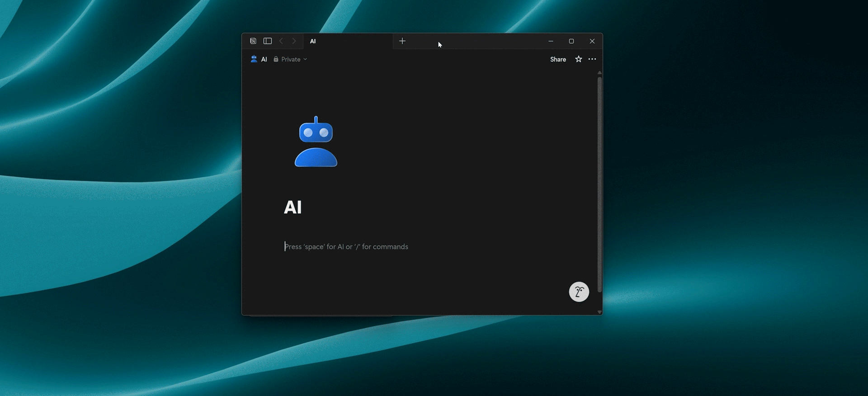Change the large robot page icon
This screenshot has height=396, width=868.
pos(316,142)
